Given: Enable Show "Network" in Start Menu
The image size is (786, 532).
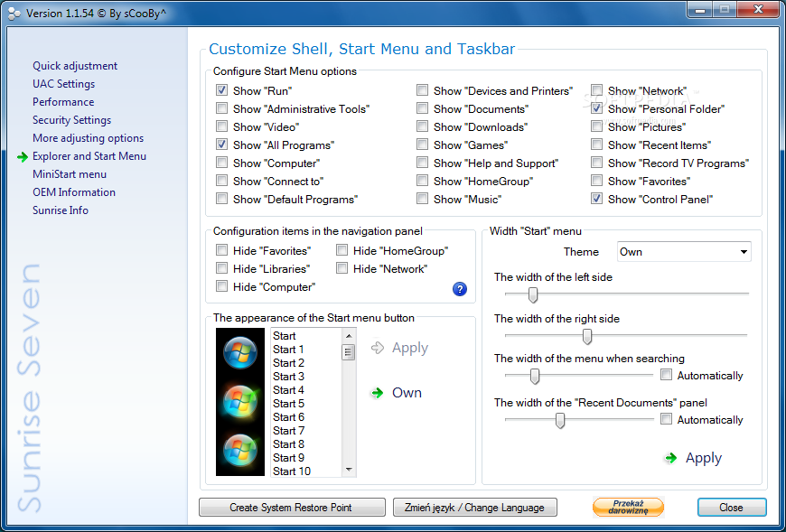Looking at the screenshot, I should pos(596,90).
